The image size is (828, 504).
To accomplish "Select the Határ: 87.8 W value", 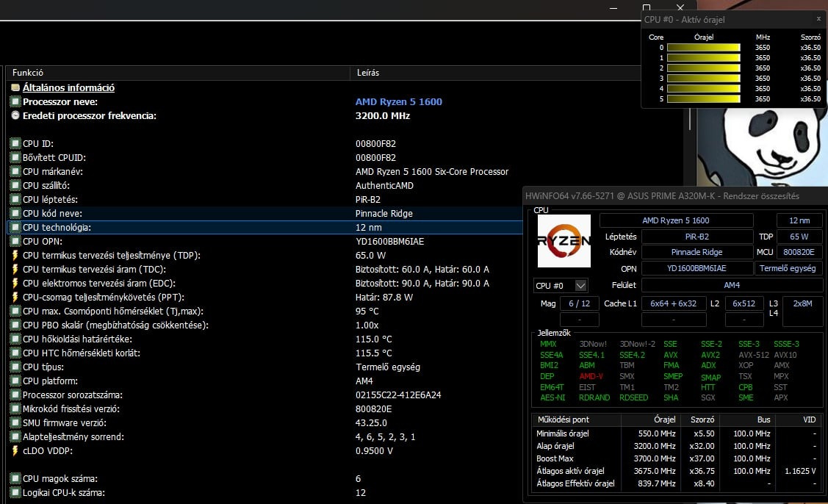I will [x=384, y=297].
